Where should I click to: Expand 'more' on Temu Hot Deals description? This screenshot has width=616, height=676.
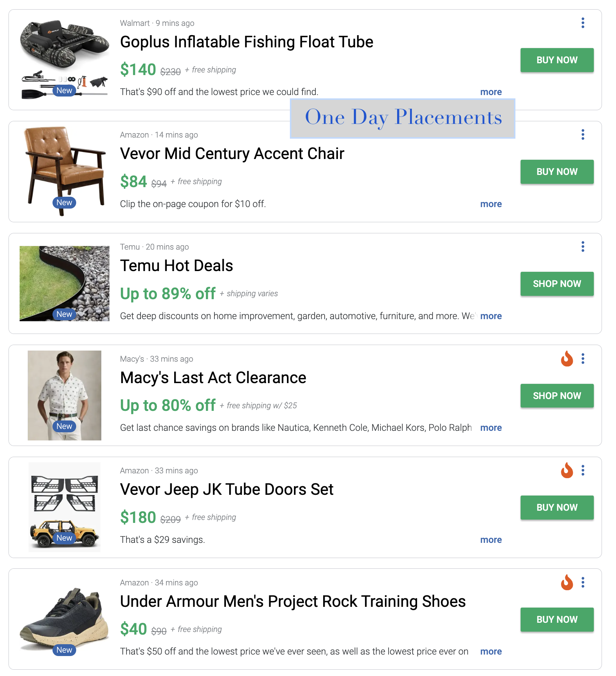[x=491, y=316]
